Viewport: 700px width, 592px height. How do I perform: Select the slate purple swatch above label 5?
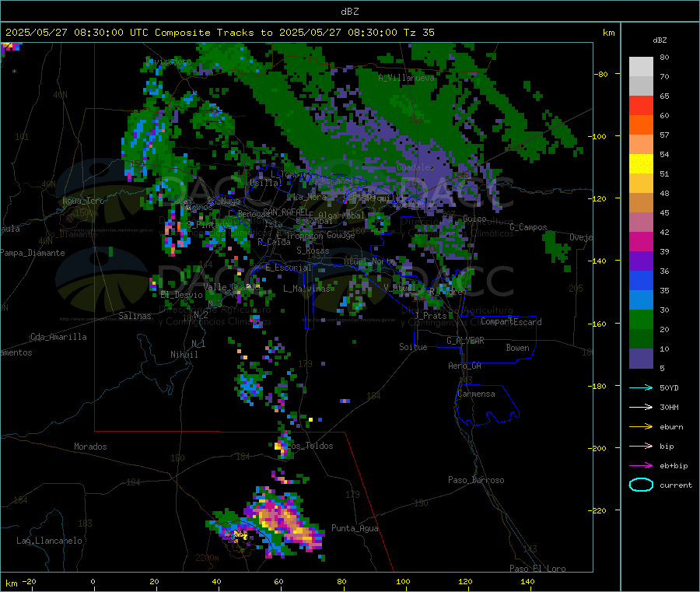tap(641, 359)
